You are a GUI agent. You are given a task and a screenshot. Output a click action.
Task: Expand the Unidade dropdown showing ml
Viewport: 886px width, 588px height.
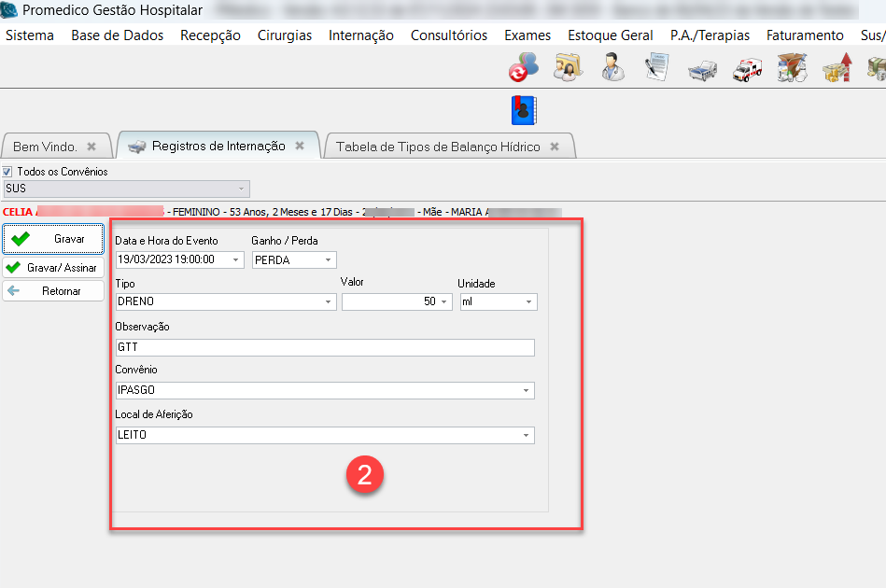pyautogui.click(x=528, y=302)
